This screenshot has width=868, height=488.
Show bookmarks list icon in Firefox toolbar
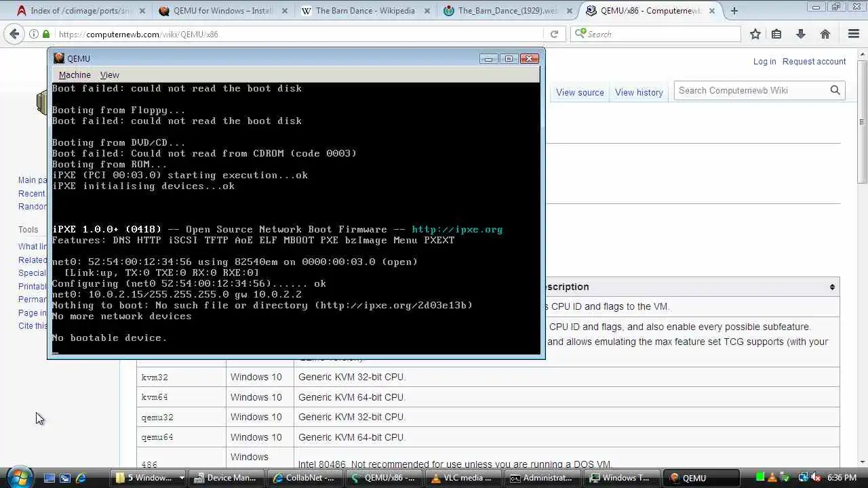coord(776,34)
